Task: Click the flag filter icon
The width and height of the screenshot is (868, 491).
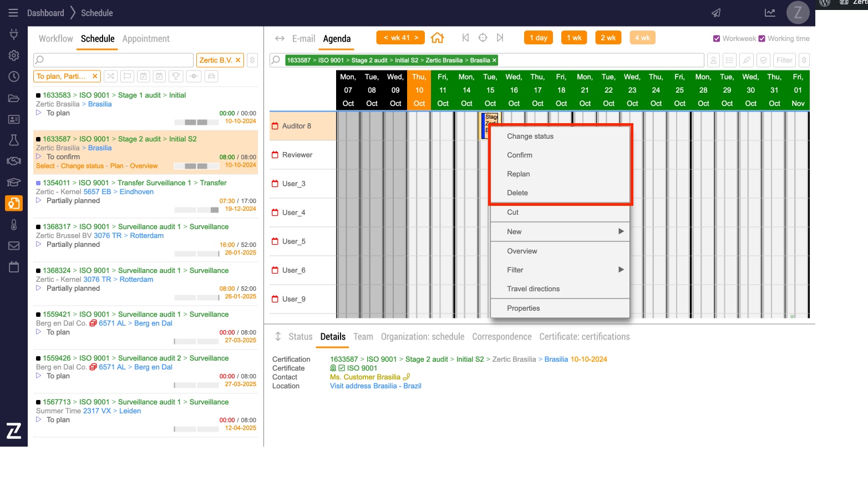Action: click(x=127, y=77)
